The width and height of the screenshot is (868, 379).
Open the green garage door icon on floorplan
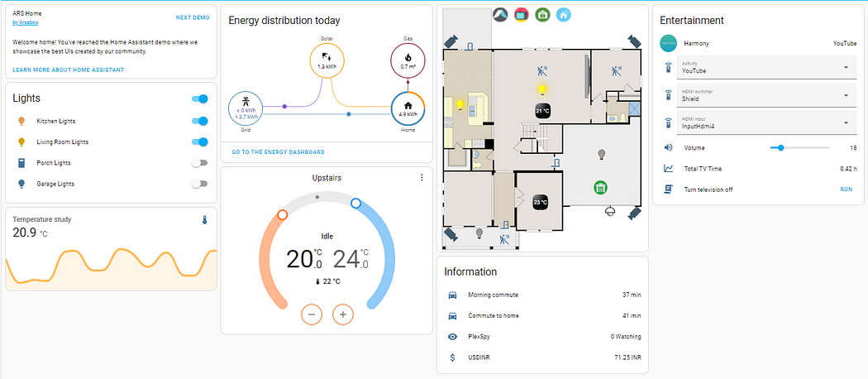[x=599, y=188]
